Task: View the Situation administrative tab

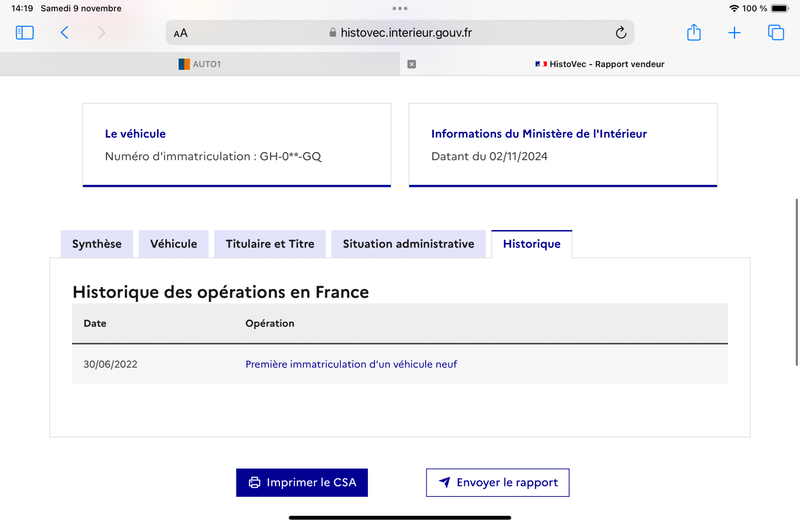Action: tap(408, 244)
